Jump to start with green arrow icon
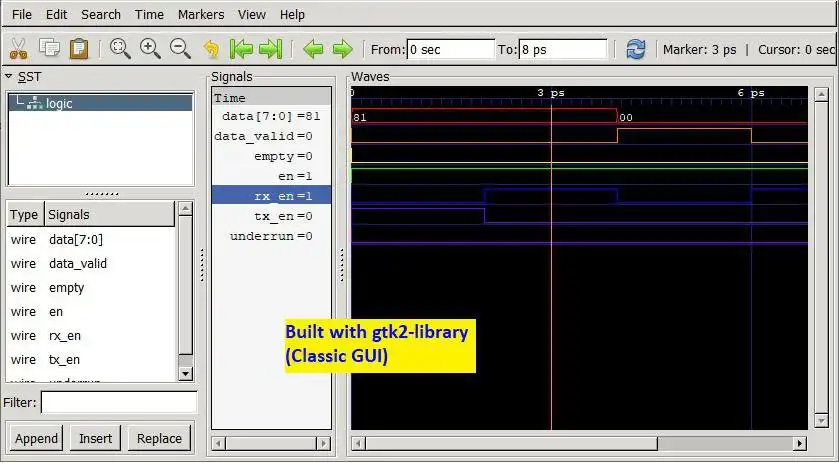This screenshot has width=839, height=463. point(241,49)
